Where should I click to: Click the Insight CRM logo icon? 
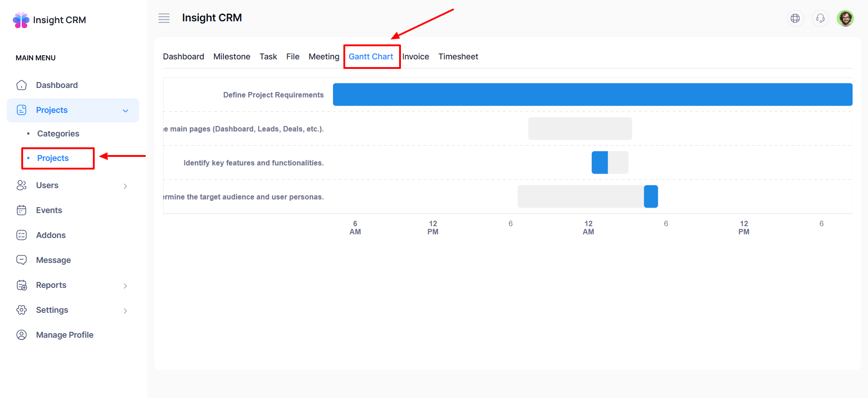coord(21,20)
